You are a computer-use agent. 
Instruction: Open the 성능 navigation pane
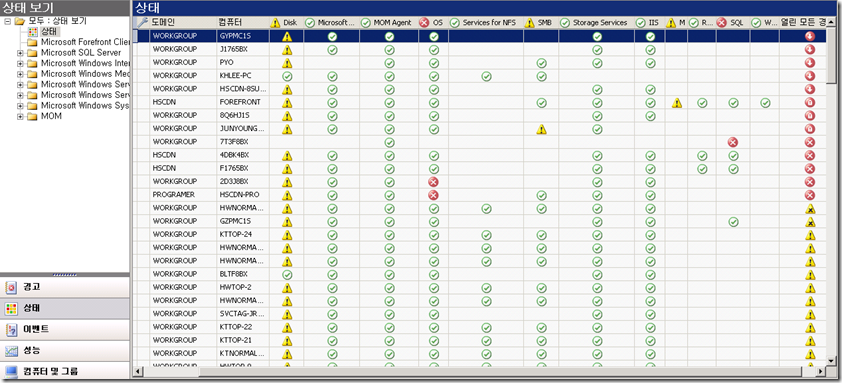(65, 351)
